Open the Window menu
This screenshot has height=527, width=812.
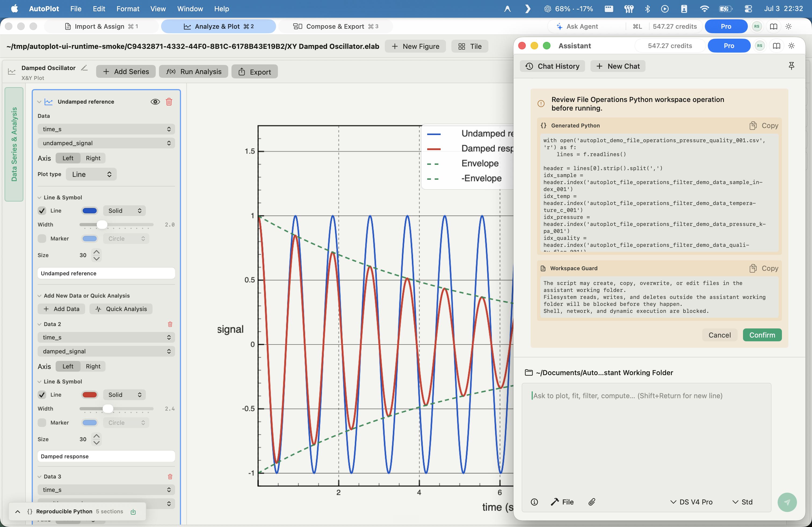190,9
